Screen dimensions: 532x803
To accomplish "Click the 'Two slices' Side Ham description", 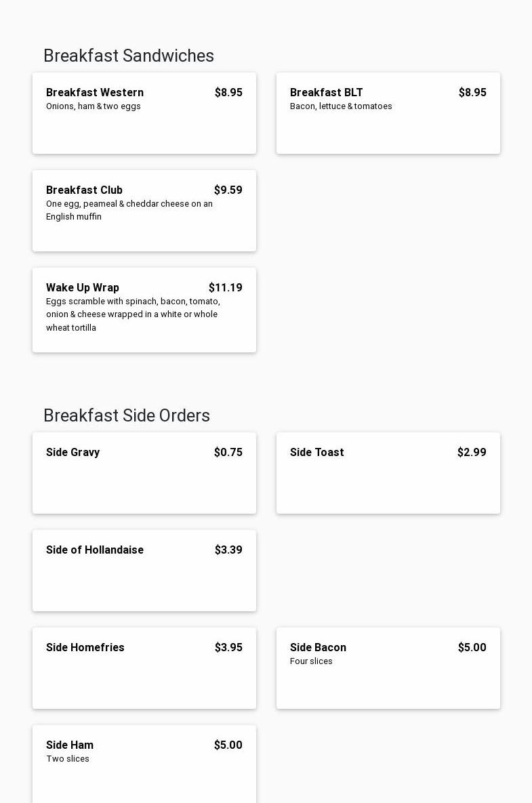I will coord(68,759).
